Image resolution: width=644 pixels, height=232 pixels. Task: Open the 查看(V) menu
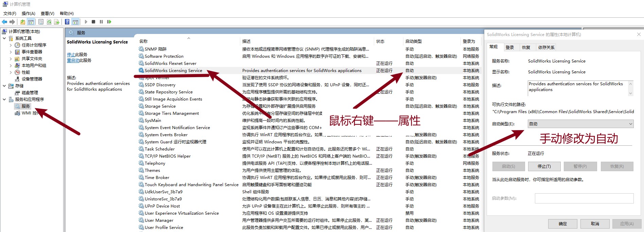pyautogui.click(x=48, y=13)
